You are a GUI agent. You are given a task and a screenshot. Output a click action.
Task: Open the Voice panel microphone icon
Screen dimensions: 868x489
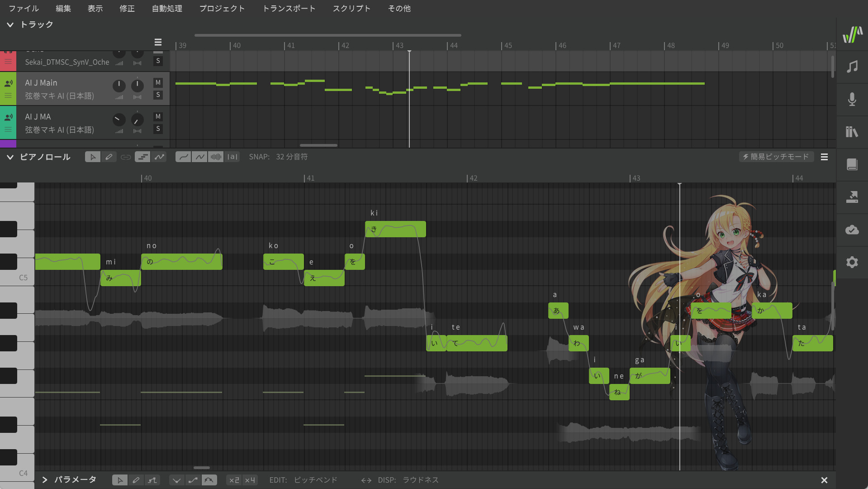coord(852,99)
